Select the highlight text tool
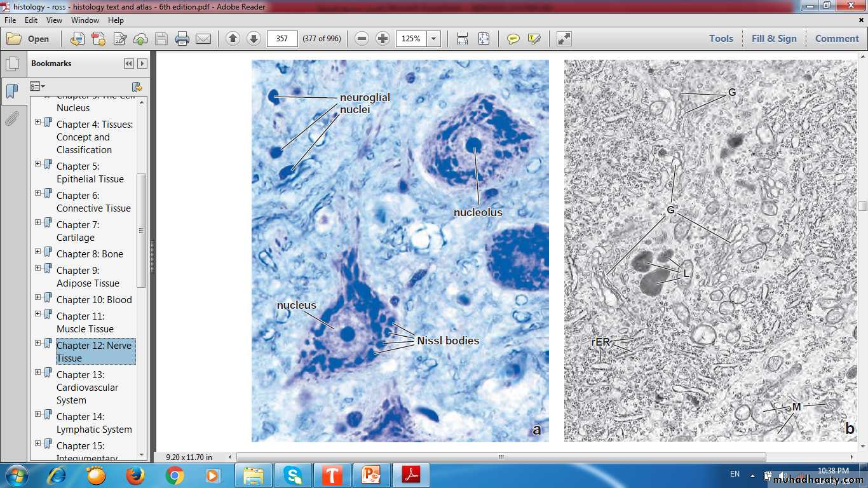 [534, 39]
